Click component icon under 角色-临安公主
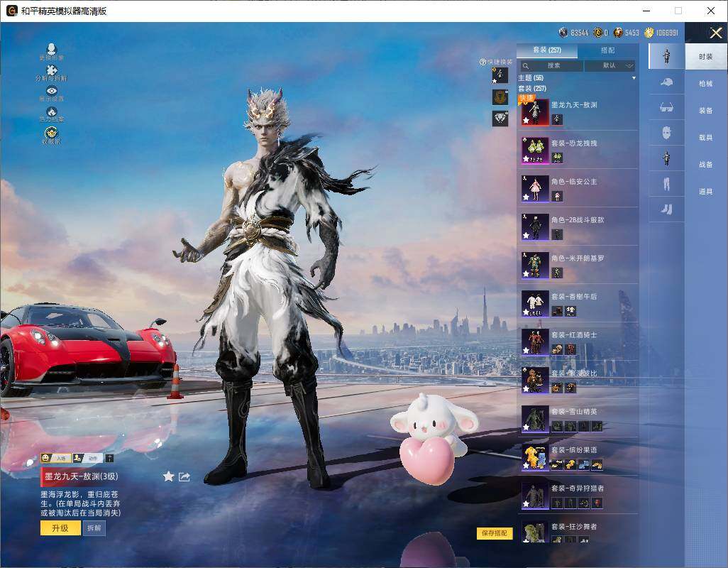 coord(557,196)
